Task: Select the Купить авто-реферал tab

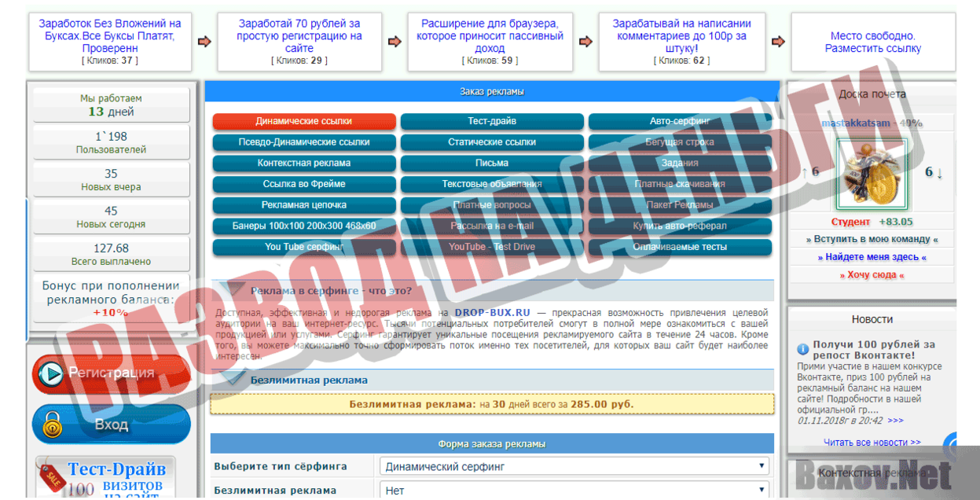Action: tap(680, 226)
